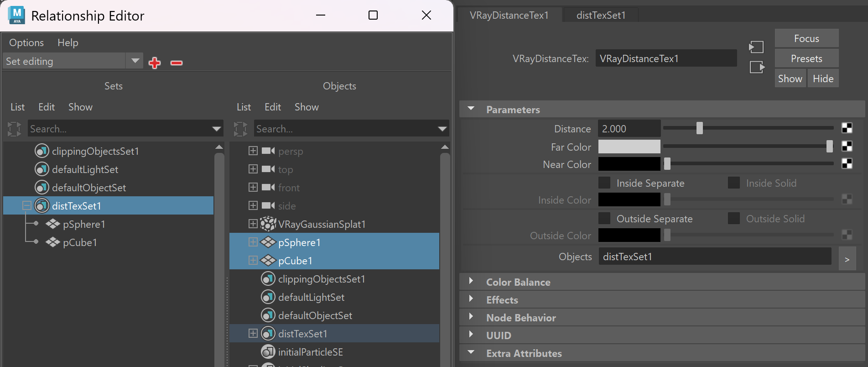Image resolution: width=868 pixels, height=367 pixels.
Task: Click the top camera icon in Objects
Action: pos(268,169)
